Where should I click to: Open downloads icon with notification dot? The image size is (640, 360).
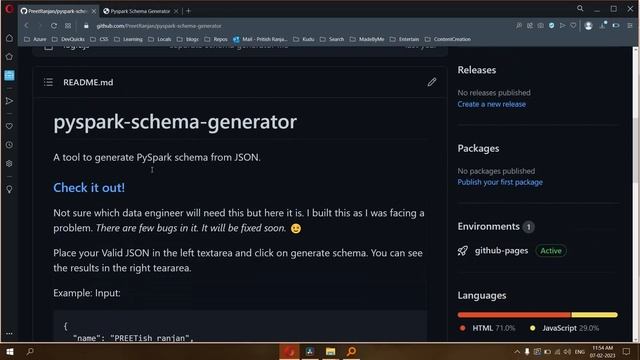(603, 25)
